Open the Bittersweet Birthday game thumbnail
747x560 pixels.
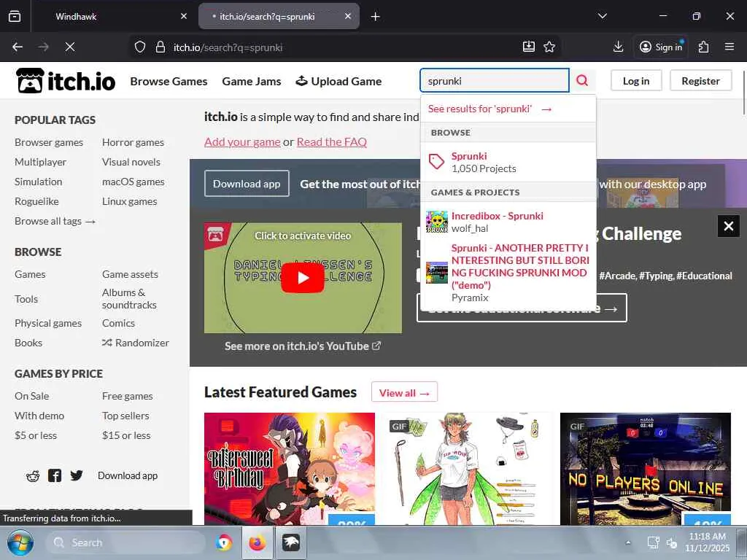pyautogui.click(x=290, y=469)
